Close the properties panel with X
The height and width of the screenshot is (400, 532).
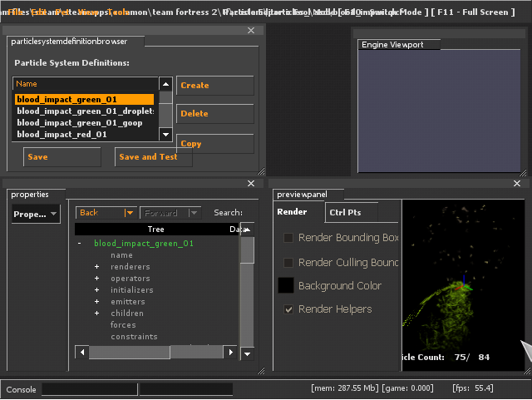[251, 184]
